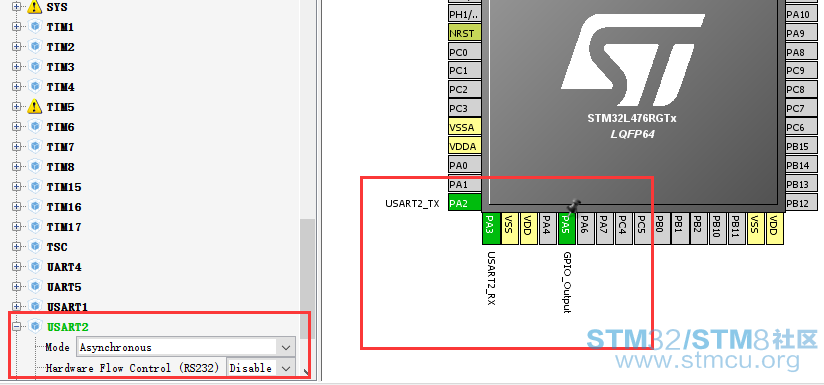Select the TIM15 peripheral label
This screenshot has width=824, height=385.
pos(64,187)
